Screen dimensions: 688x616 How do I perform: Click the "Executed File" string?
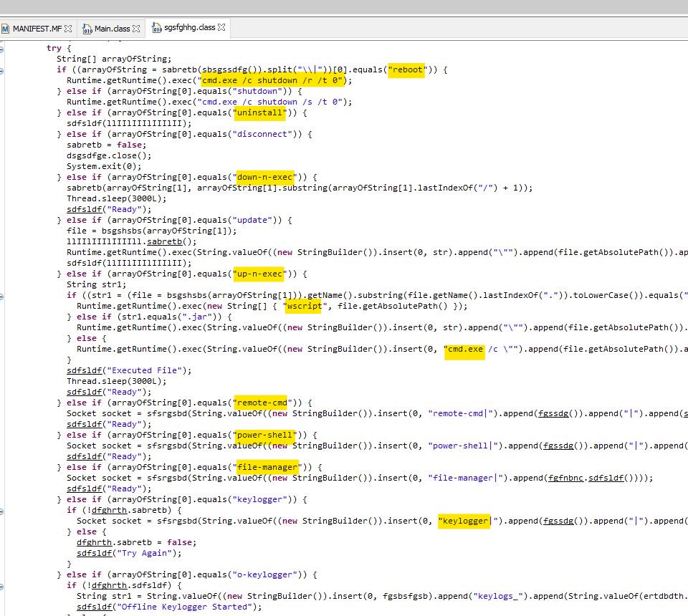pos(144,370)
